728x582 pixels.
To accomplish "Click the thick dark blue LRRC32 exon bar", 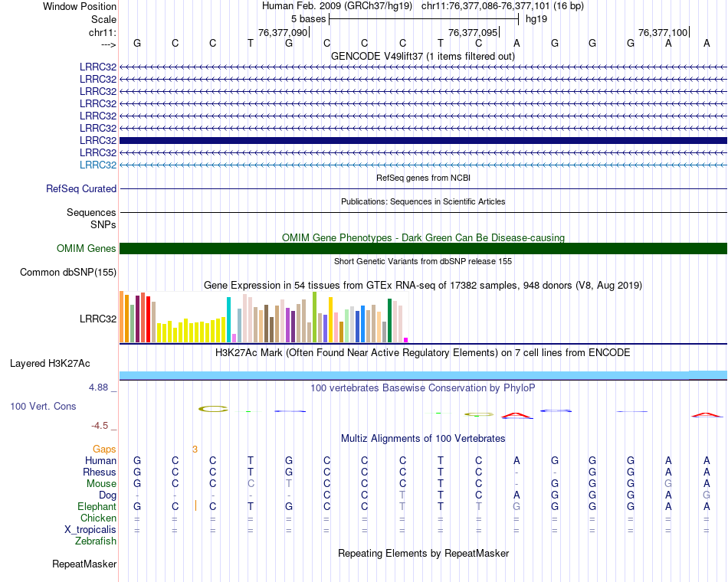I will tap(423, 140).
